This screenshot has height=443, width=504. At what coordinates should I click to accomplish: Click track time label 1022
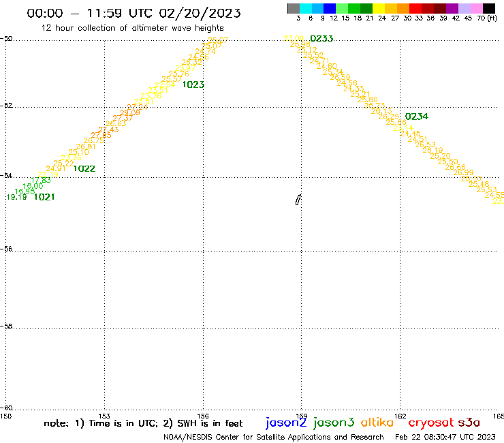coord(84,168)
